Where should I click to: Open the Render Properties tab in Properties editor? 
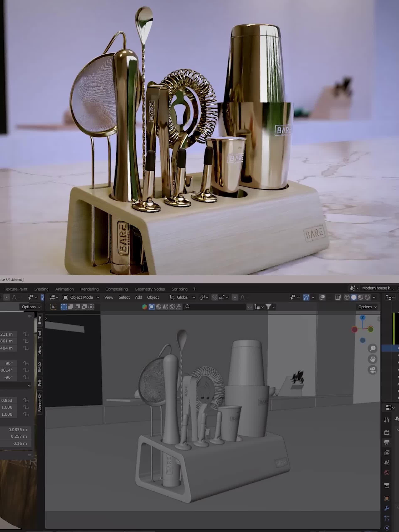(387, 432)
